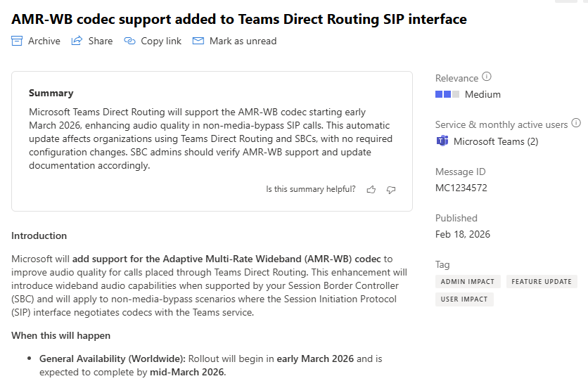Select the ADMIN IMPACT tag
Image resolution: width=588 pixels, height=381 pixels.
[x=468, y=281]
